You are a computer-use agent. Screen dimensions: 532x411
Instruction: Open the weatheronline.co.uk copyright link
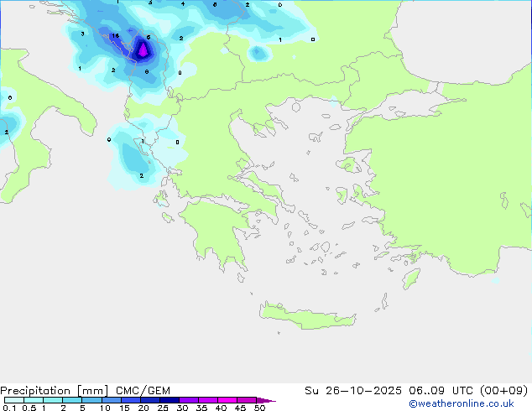[462, 403]
